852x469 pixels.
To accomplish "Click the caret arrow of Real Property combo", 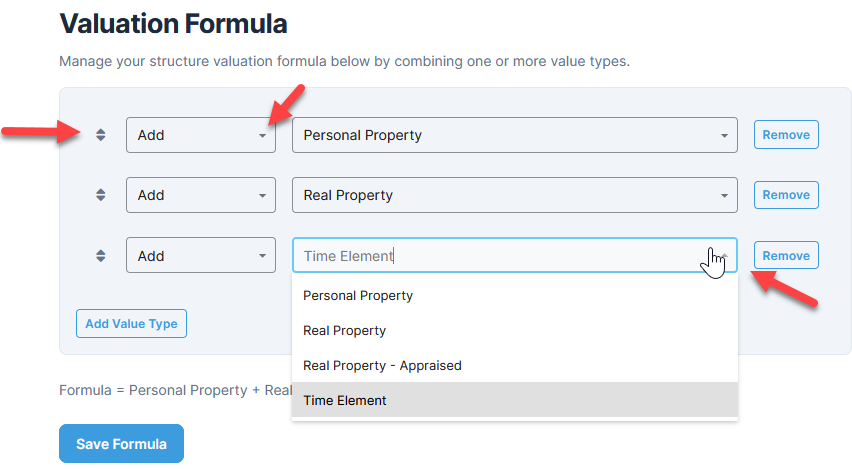I will 724,196.
